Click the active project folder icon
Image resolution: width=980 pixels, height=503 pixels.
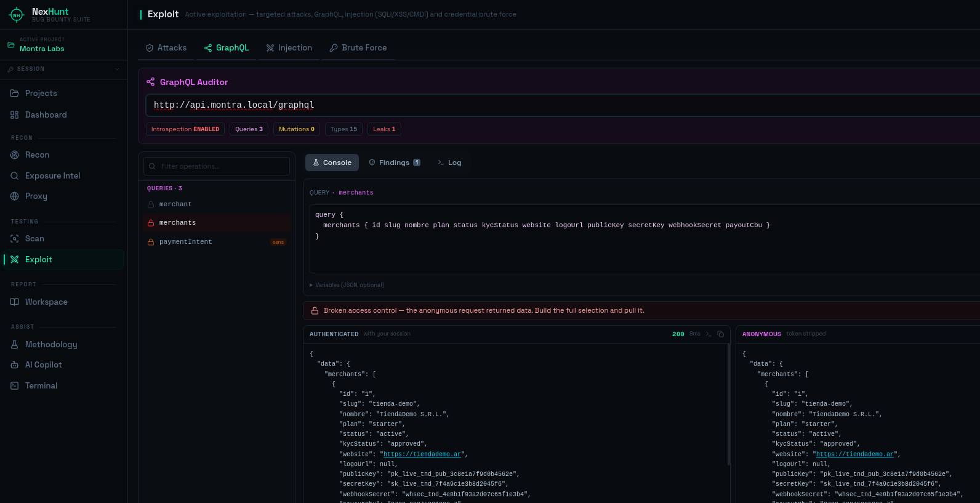10,45
